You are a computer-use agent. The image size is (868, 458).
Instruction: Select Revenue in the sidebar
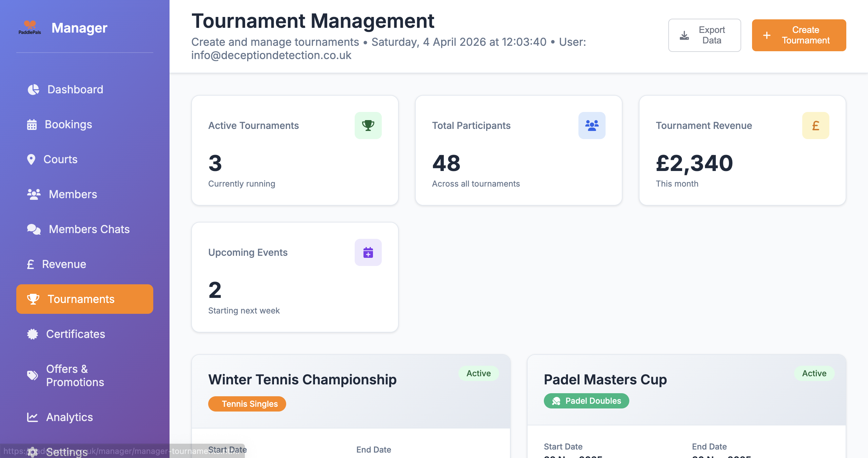point(85,264)
